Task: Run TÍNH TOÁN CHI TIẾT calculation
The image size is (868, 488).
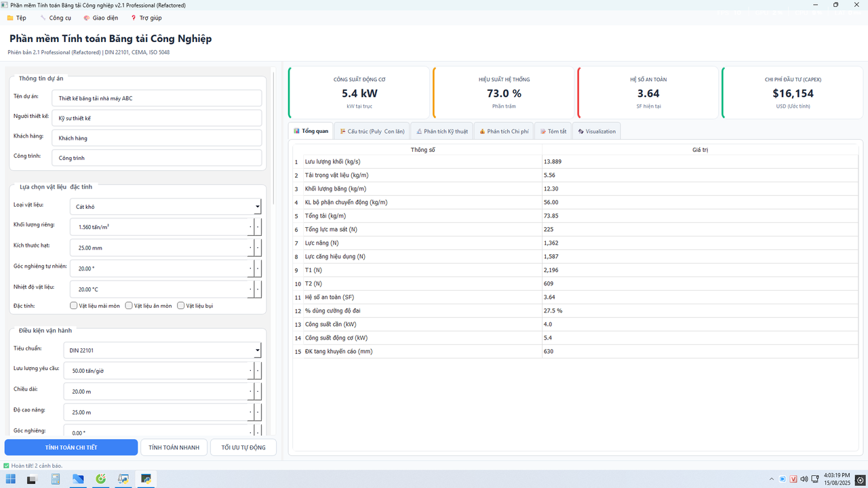Action: pos(71,447)
